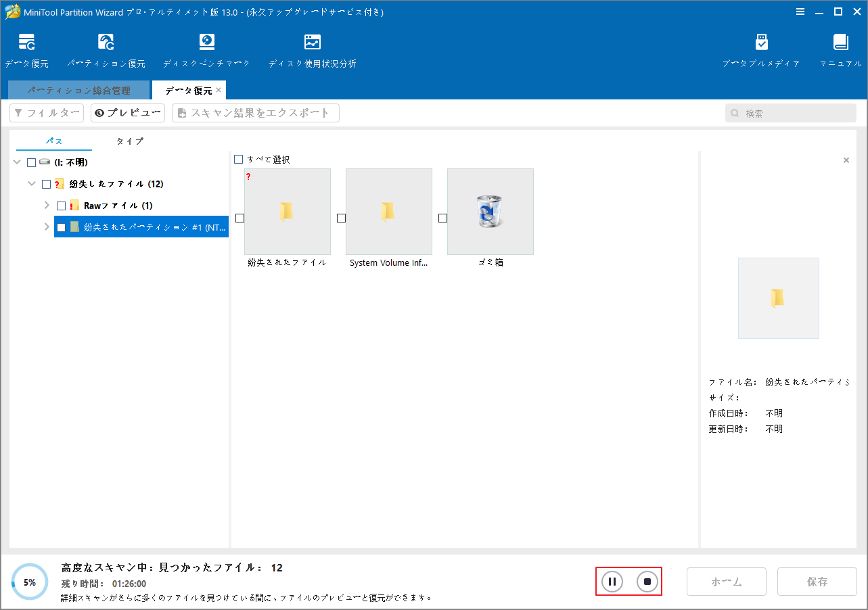Check the ゴミ箱 folder checkbox

[x=443, y=218]
